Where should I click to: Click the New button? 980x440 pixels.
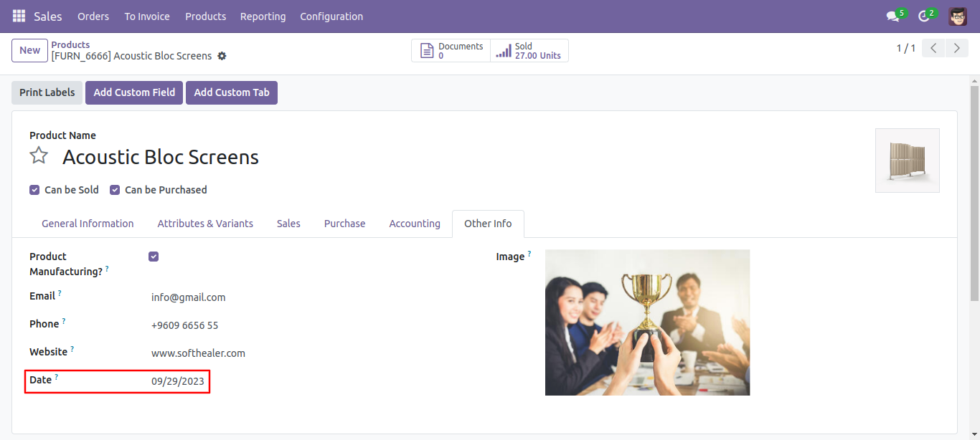point(30,50)
